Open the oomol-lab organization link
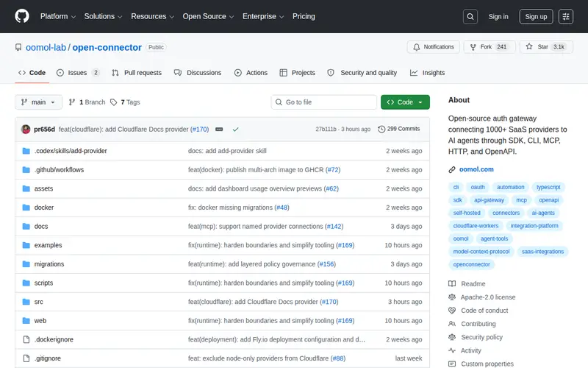Screen dimensions: 588x368 point(46,48)
